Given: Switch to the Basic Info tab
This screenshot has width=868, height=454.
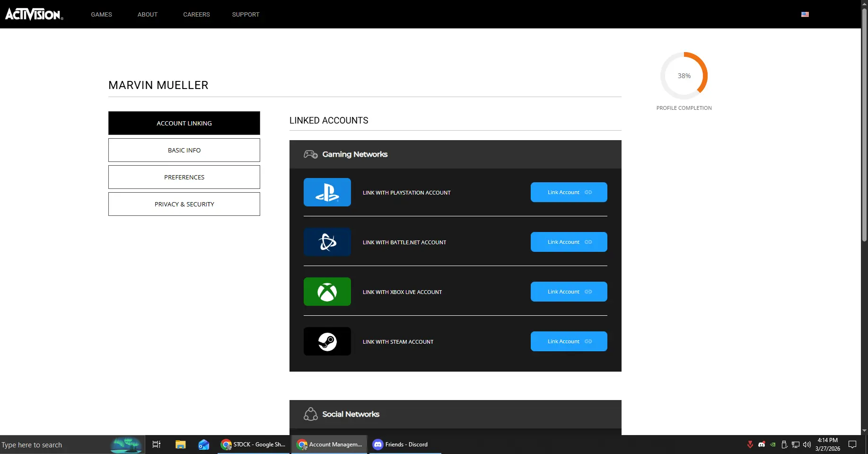Looking at the screenshot, I should pos(184,150).
